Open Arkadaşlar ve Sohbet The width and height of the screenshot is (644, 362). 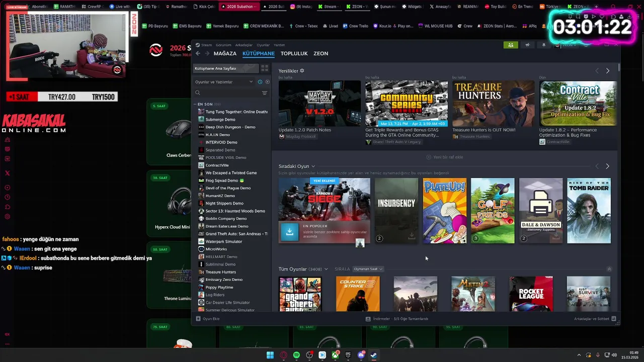[595, 319]
